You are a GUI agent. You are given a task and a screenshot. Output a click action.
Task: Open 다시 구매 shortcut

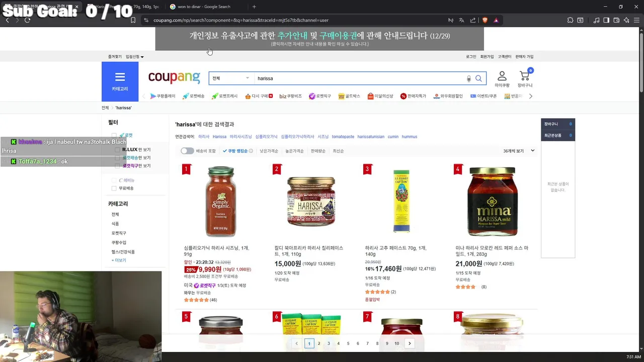(259, 96)
